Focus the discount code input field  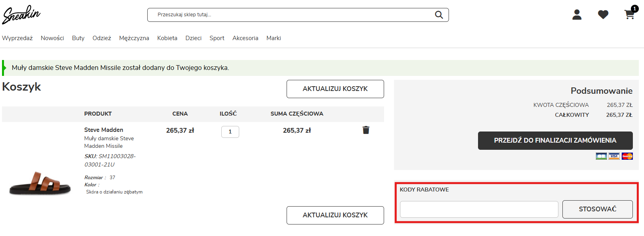tap(479, 209)
